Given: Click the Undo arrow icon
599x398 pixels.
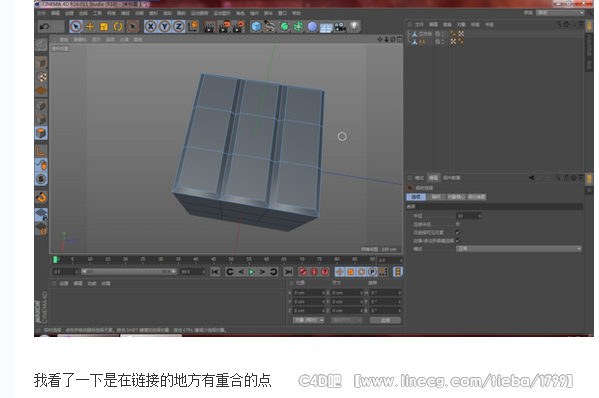Looking at the screenshot, I should pyautogui.click(x=44, y=26).
